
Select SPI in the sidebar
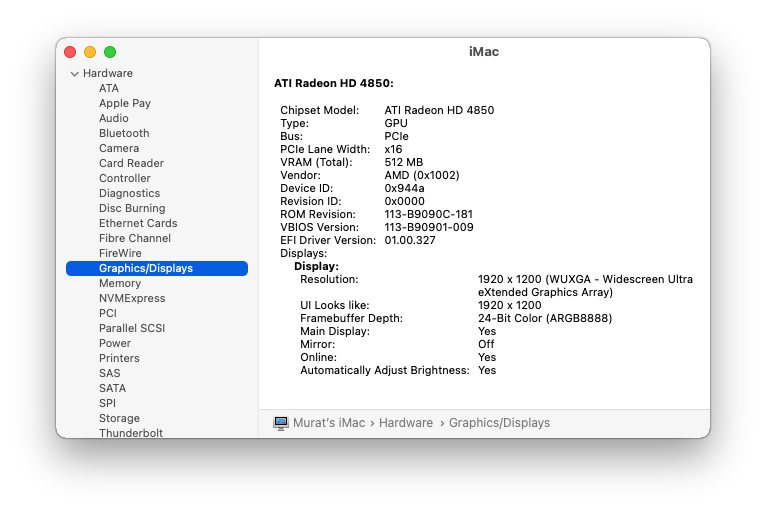[x=107, y=404]
